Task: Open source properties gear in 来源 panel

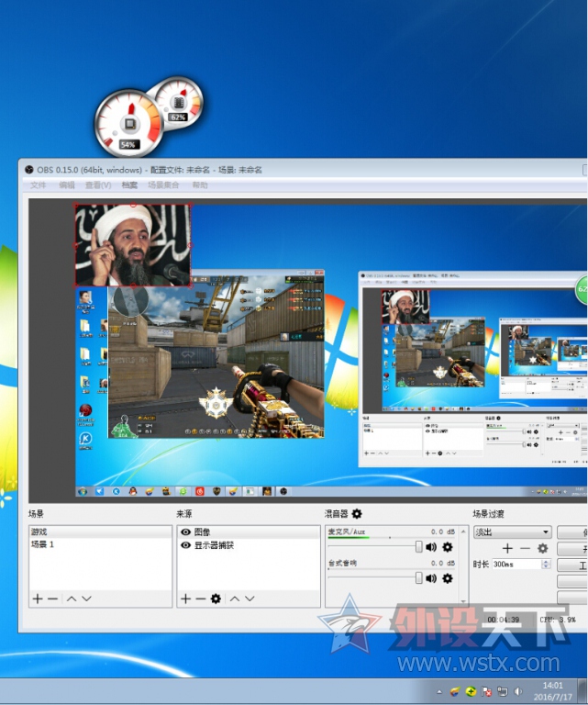Action: pyautogui.click(x=216, y=599)
